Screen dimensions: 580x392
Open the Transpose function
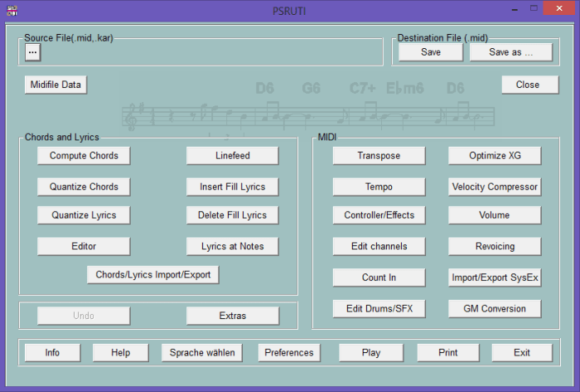pos(379,156)
